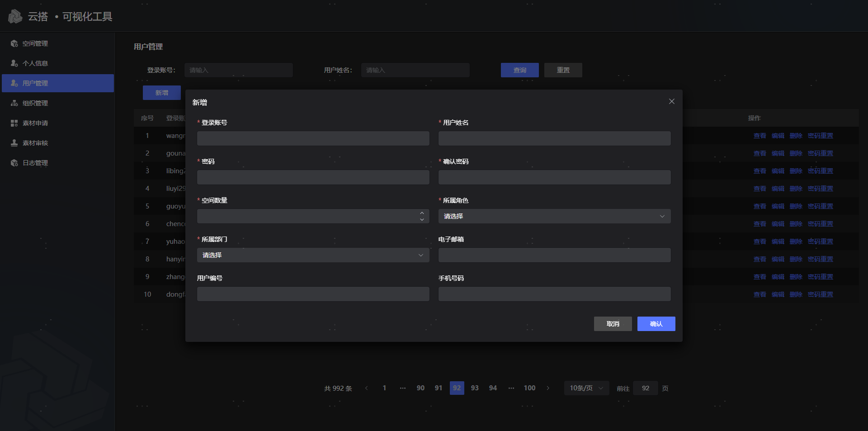The image size is (868, 431).
Task: Go to page 93 in pagination
Action: (475, 388)
